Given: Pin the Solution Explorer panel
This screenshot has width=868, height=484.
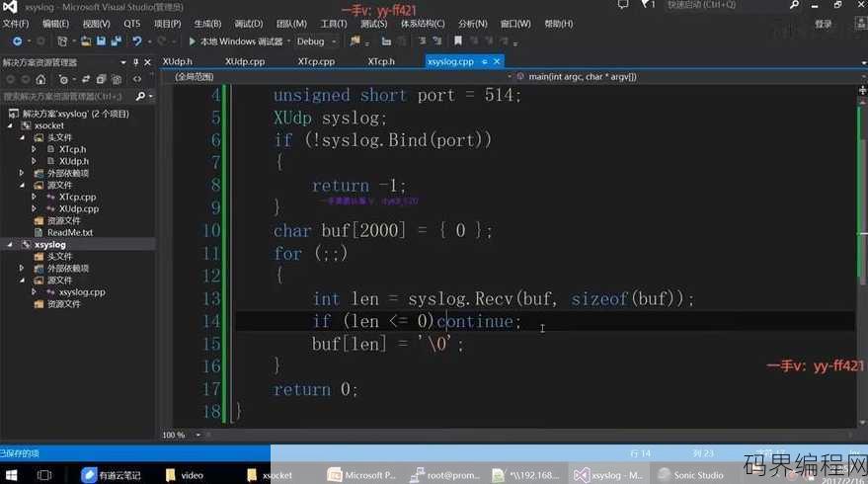Looking at the screenshot, I should coord(135,62).
